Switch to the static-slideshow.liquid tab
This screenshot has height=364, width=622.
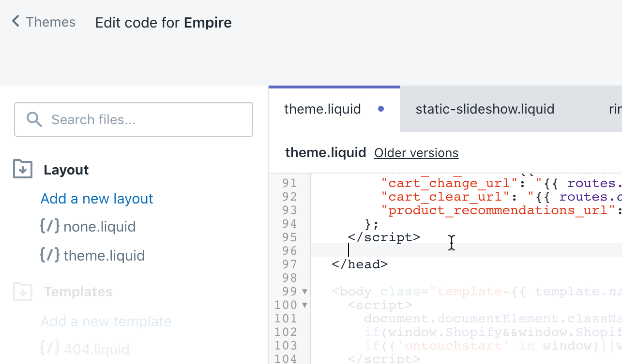click(485, 109)
